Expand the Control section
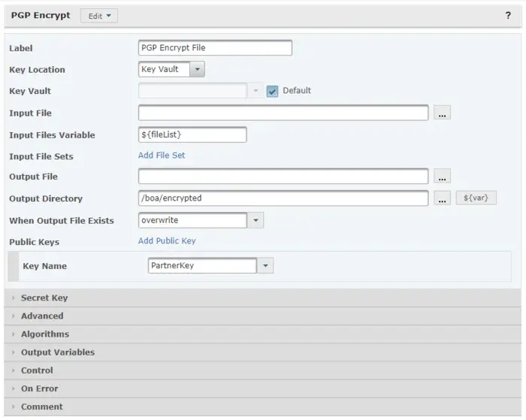Image resolution: width=526 pixels, height=420 pixels. 263,370
